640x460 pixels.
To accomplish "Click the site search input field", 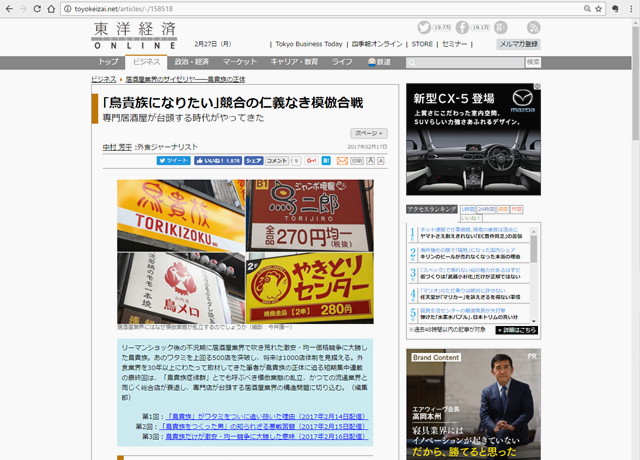I will (x=462, y=62).
